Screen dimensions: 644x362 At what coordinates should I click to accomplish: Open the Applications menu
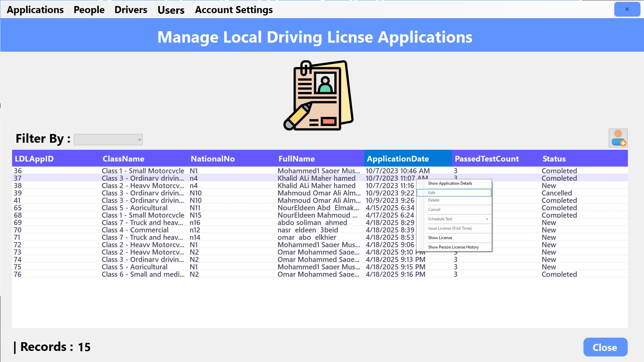tap(35, 10)
